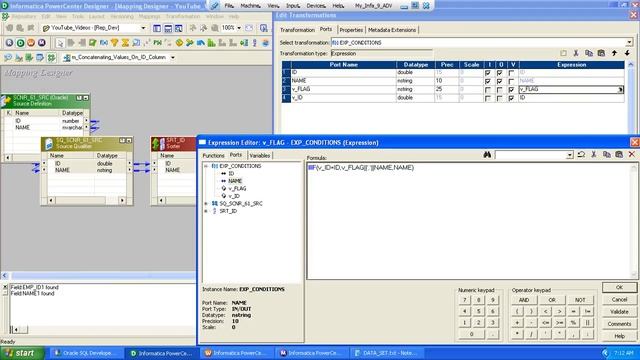Toggle the input checkbox for NAME port
Screen dimensions: 640x360
[x=488, y=81]
